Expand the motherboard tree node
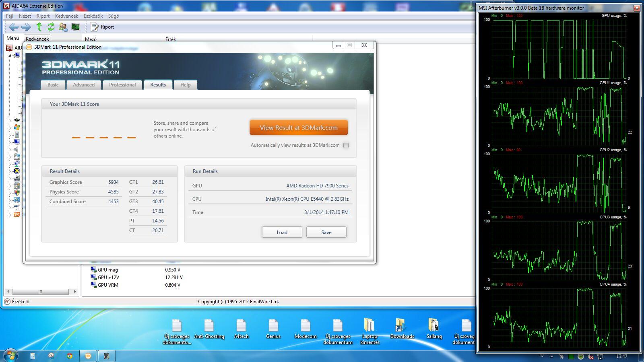644x362 pixels. (10, 120)
